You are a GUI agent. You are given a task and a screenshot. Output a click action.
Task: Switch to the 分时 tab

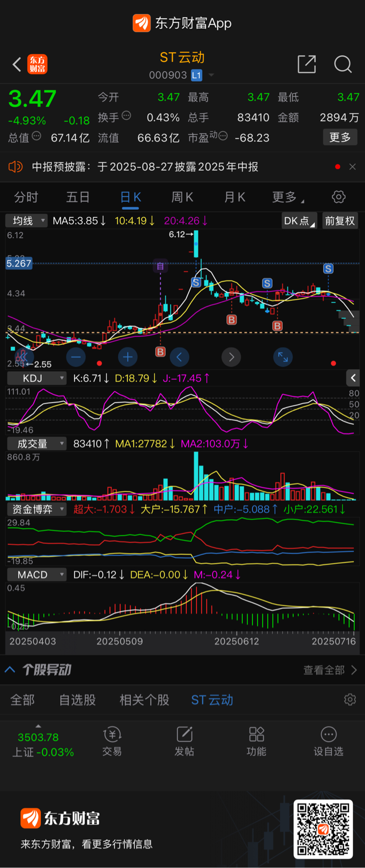point(26,197)
